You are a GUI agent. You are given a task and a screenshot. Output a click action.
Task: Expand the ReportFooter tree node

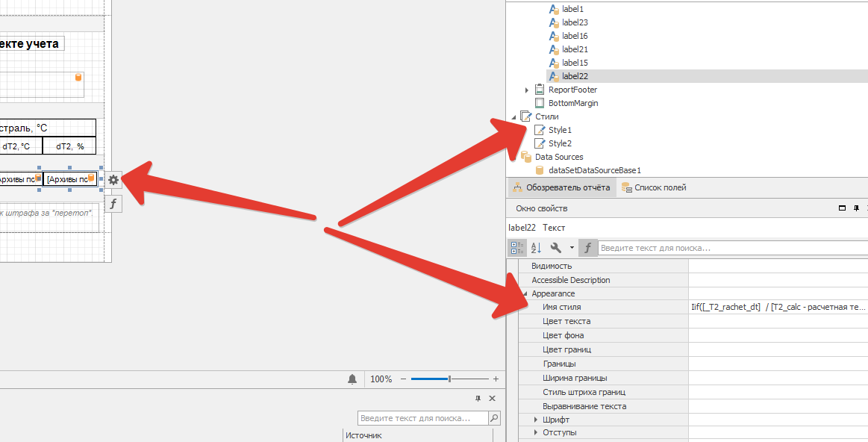527,90
